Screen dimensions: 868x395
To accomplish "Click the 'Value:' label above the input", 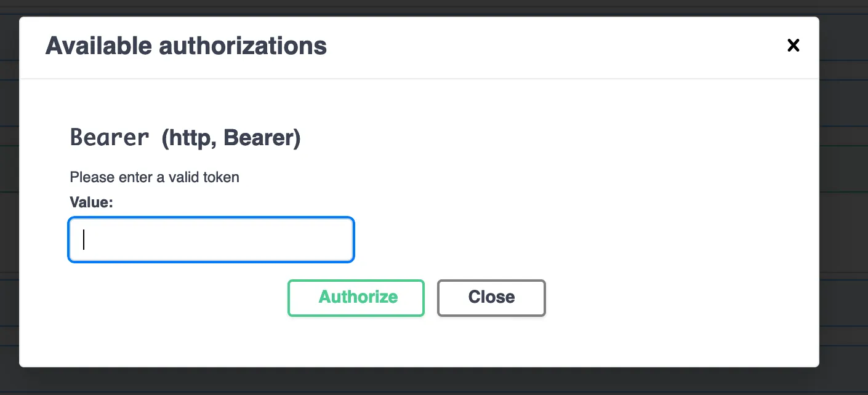I will 91,202.
